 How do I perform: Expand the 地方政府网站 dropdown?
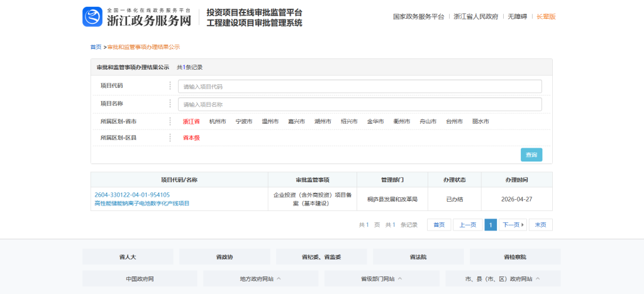[260, 279]
